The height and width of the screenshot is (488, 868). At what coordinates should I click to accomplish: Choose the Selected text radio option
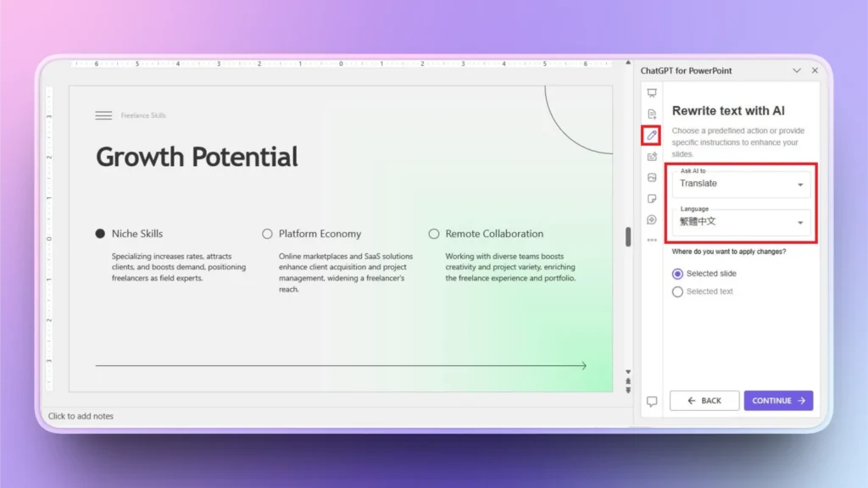click(x=678, y=291)
